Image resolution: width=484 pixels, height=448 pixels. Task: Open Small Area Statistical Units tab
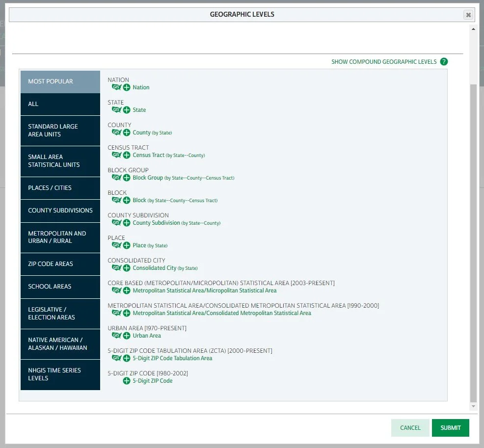(x=60, y=161)
